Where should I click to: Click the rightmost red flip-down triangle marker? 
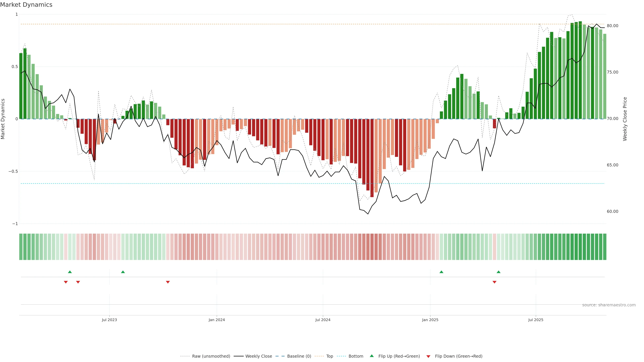494,282
